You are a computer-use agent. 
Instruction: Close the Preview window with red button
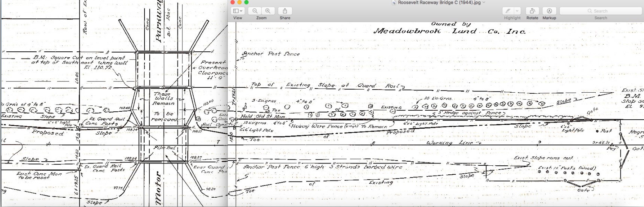(x=233, y=2)
